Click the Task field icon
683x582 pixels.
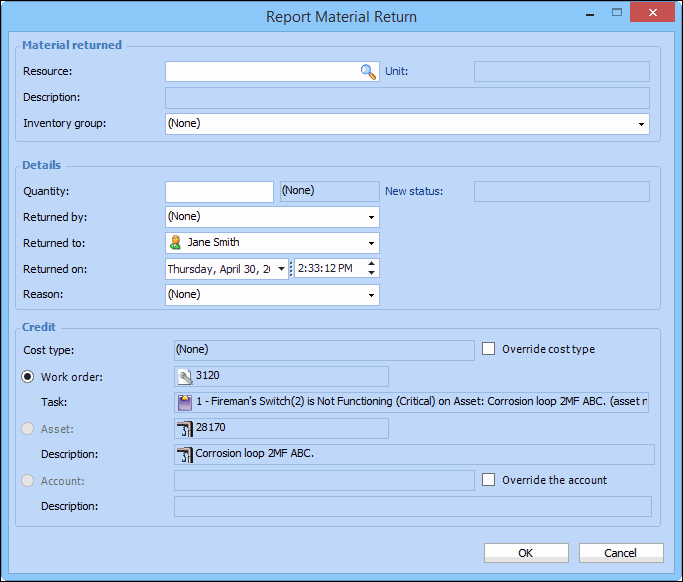click(184, 402)
